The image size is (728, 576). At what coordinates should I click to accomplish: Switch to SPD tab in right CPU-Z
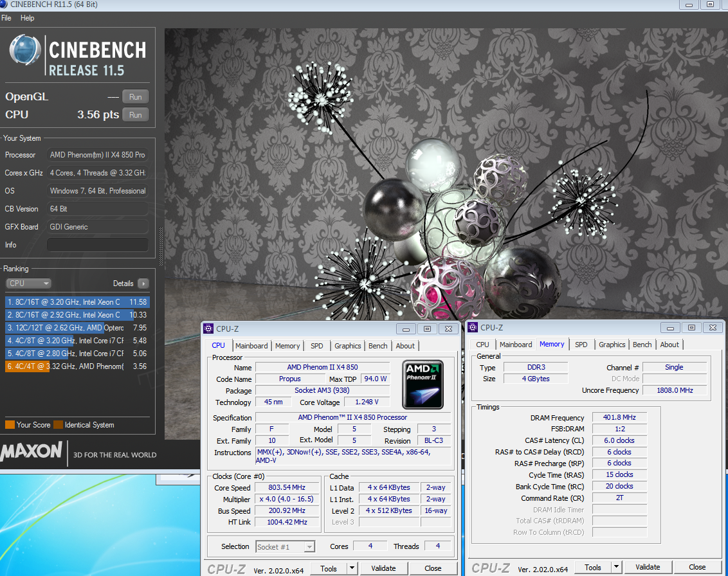(581, 345)
